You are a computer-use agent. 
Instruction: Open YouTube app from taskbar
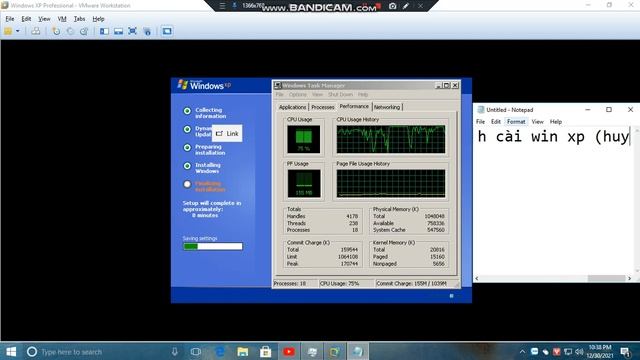coord(289,351)
